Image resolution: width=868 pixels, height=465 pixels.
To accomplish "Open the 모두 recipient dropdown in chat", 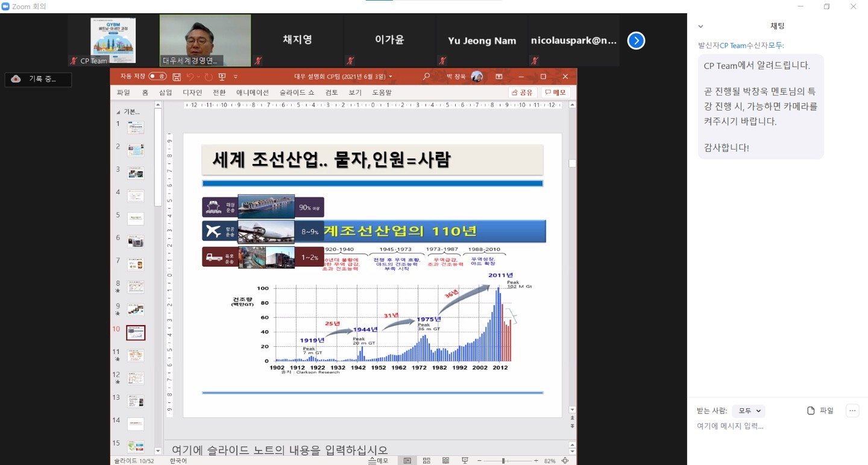I will (749, 411).
